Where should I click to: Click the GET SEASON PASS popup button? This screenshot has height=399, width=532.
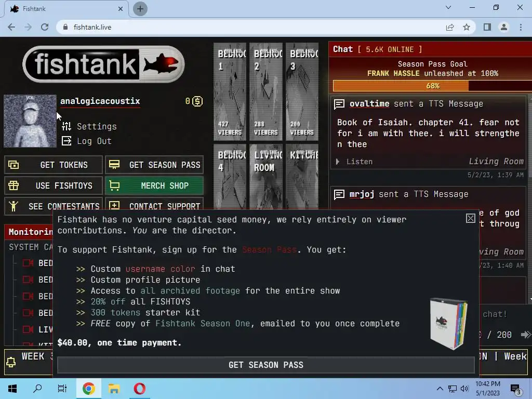pyautogui.click(x=266, y=365)
